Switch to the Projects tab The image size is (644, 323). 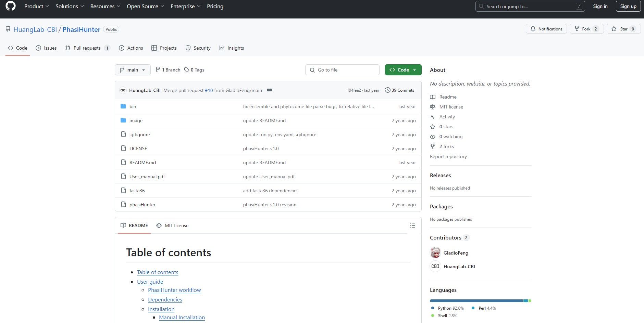click(x=164, y=48)
